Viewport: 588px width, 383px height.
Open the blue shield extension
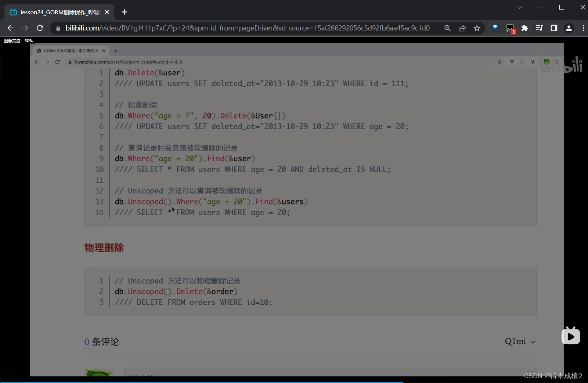coord(495,28)
